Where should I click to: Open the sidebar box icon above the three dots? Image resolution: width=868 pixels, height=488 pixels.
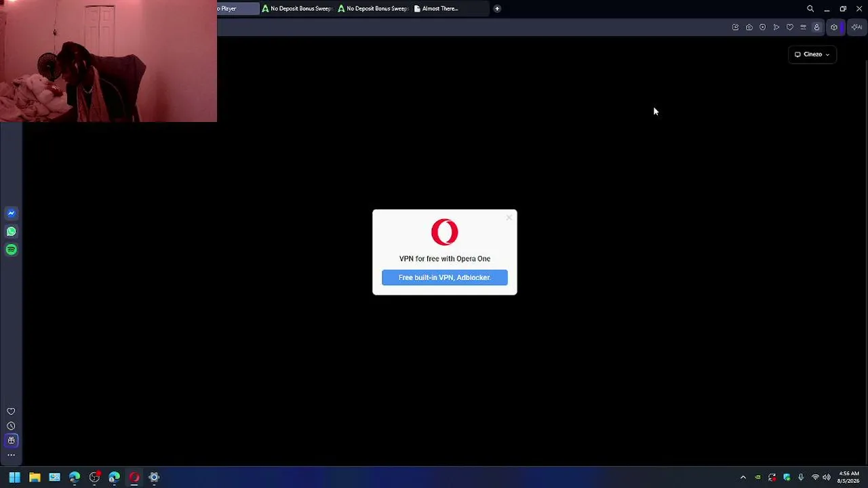pyautogui.click(x=11, y=441)
